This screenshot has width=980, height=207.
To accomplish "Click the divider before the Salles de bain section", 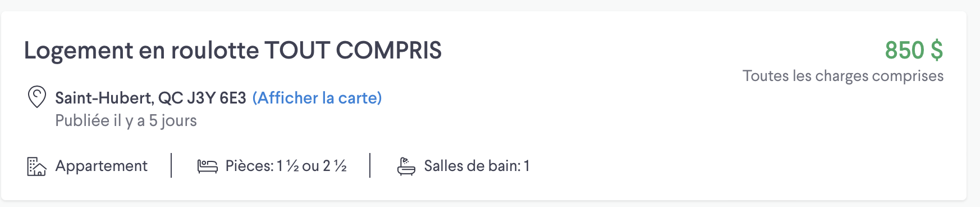I will tap(370, 165).
